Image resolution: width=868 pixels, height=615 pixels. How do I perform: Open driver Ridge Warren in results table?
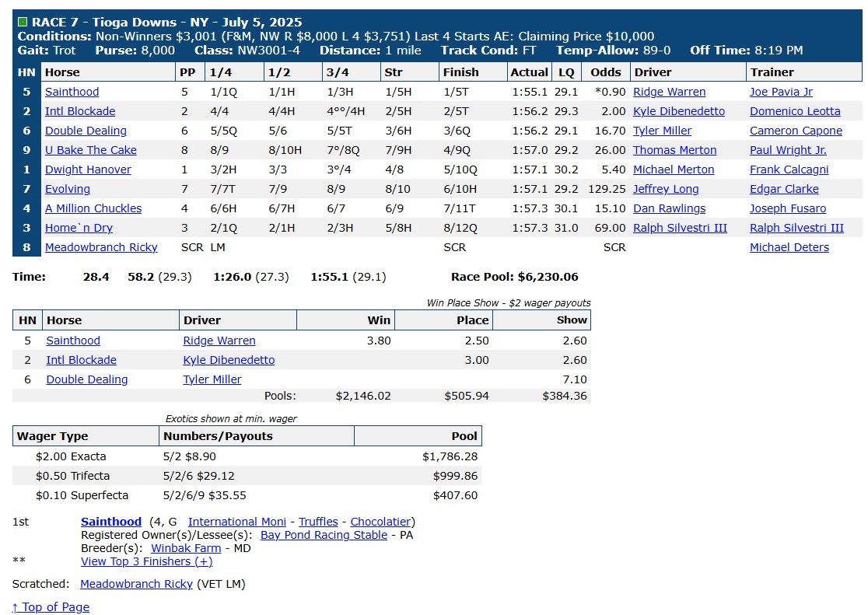(x=669, y=92)
